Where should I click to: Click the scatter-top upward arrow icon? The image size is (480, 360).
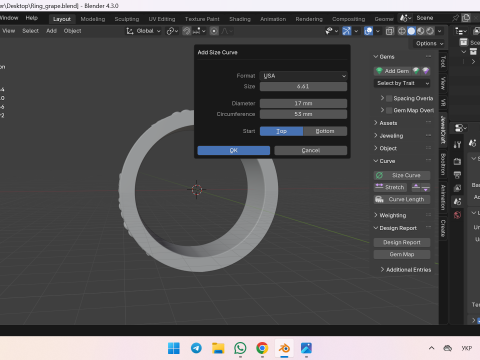[x=416, y=187]
